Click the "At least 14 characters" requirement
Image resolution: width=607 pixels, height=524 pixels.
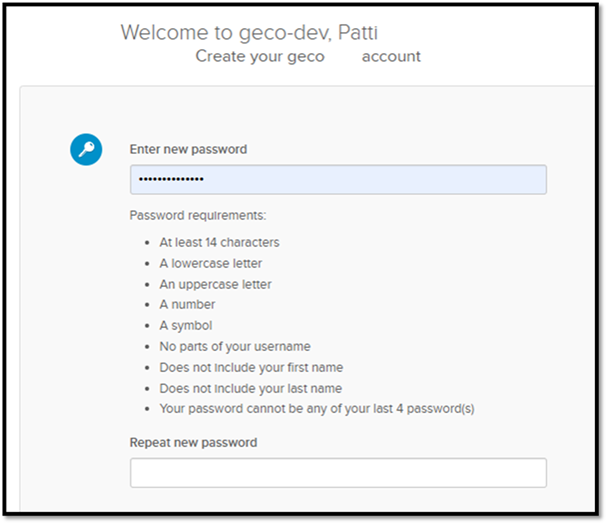coord(219,242)
